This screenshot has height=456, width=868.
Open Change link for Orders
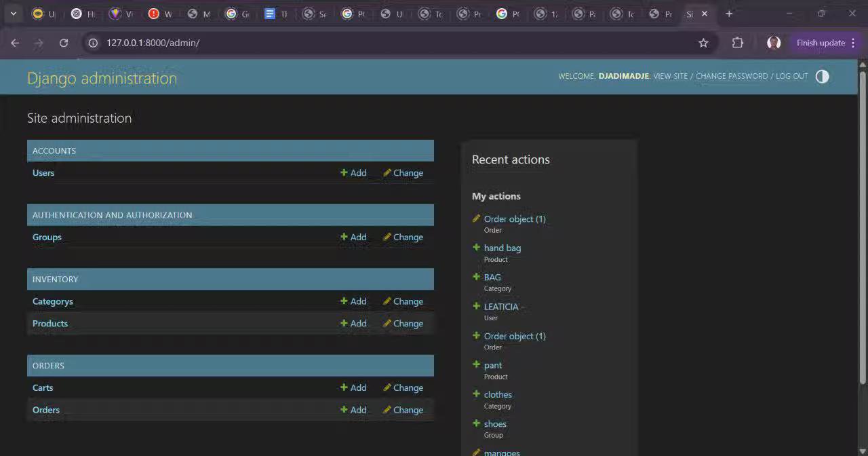pos(403,410)
